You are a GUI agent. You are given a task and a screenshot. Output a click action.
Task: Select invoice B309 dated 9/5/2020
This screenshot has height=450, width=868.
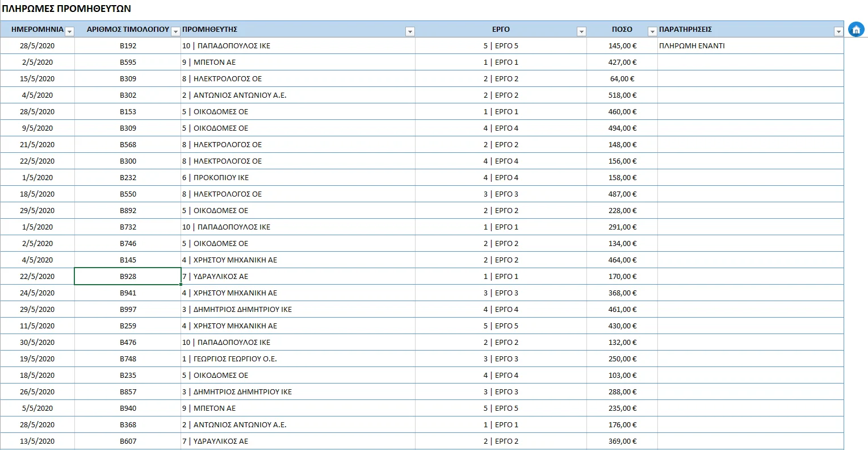pyautogui.click(x=128, y=128)
